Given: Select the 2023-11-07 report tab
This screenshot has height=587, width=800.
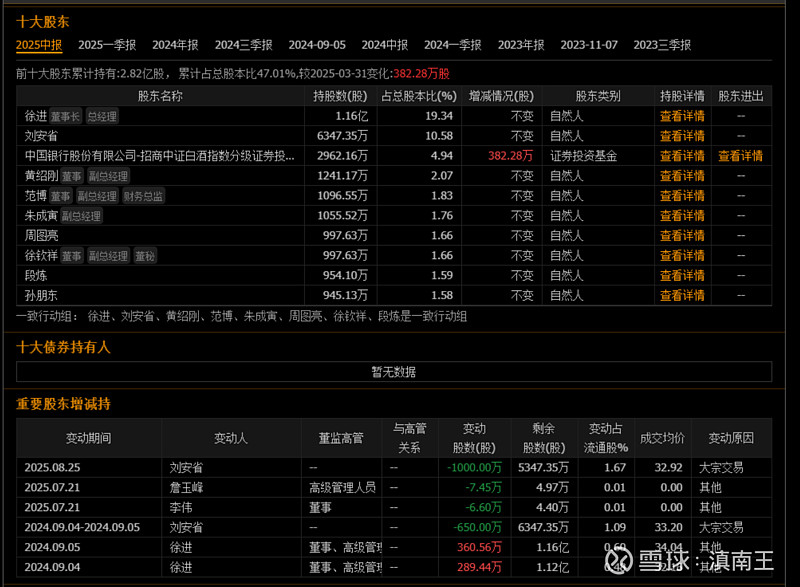Looking at the screenshot, I should (x=589, y=45).
